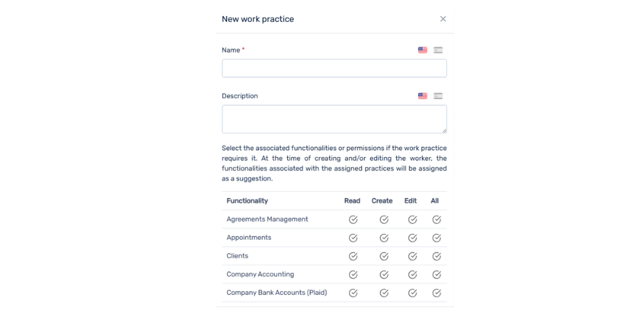Select US flag for Name field
The width and height of the screenshot is (644, 322).
422,50
